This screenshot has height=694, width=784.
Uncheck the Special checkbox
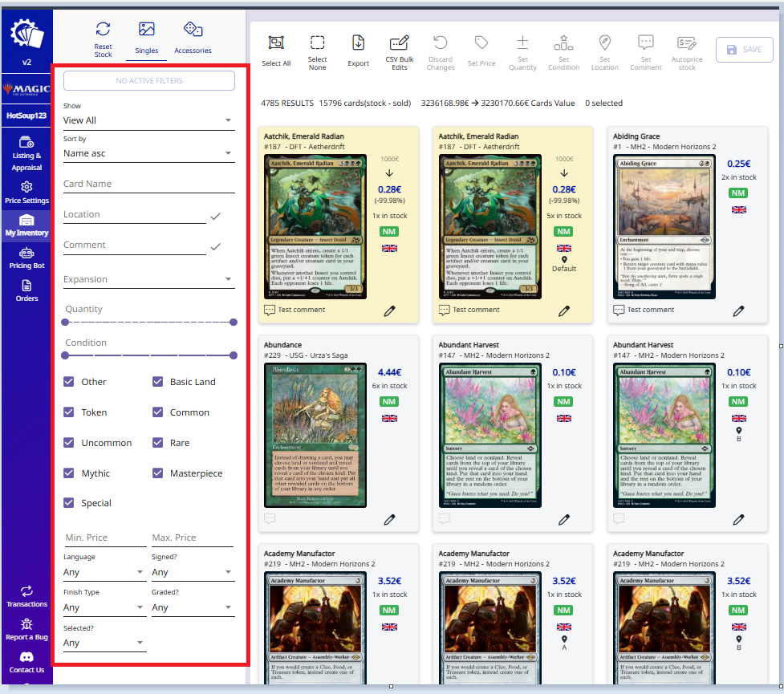[x=69, y=502]
